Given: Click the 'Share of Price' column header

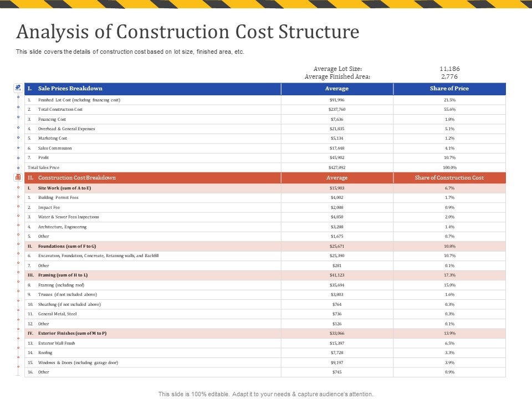Looking at the screenshot, I should pyautogui.click(x=449, y=89).
